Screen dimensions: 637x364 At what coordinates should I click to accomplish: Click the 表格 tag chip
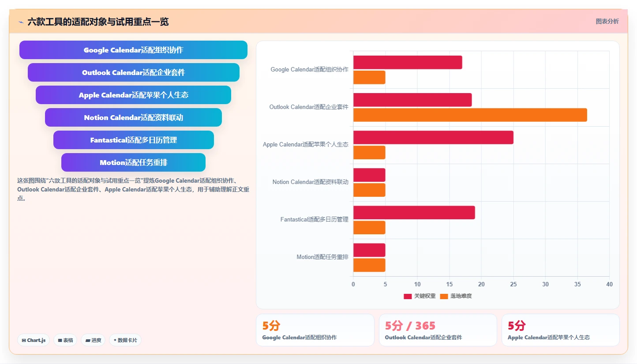pos(65,340)
